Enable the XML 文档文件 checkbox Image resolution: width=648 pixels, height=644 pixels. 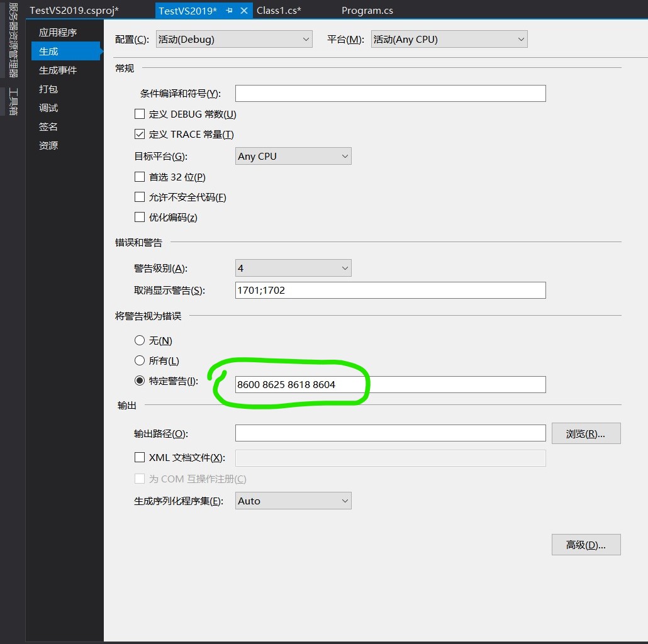coord(140,458)
